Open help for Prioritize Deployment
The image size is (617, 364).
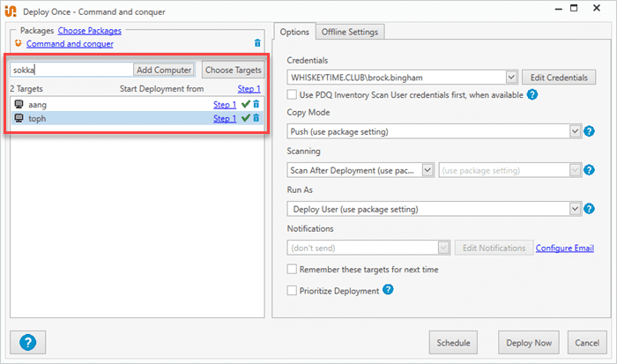tap(388, 290)
